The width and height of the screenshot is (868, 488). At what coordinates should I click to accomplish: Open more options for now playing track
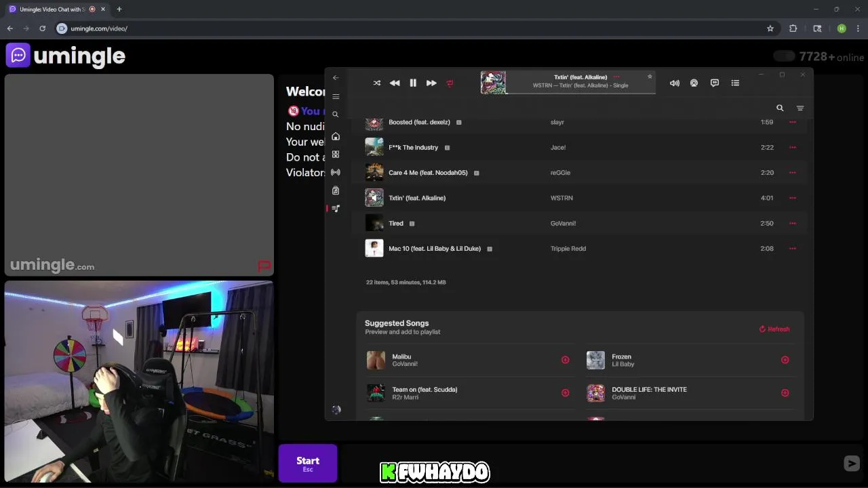(616, 77)
